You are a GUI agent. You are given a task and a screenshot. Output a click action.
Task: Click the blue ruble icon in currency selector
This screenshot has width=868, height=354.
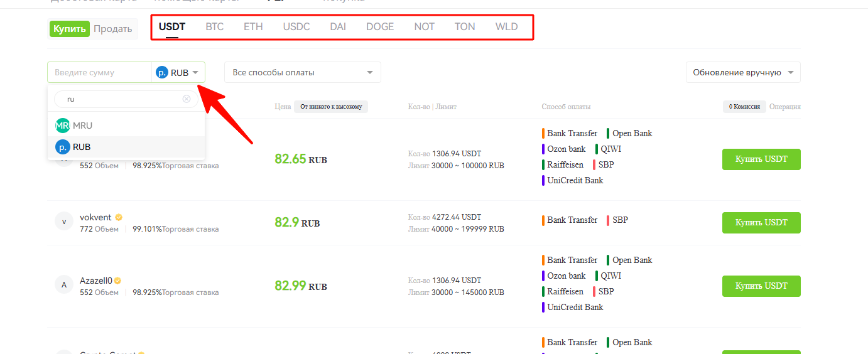[x=162, y=73]
